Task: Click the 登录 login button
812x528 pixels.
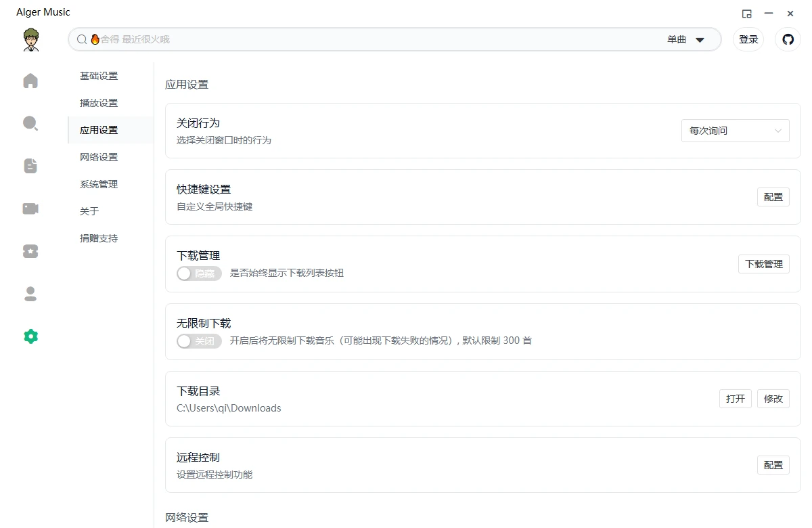Action: 748,39
